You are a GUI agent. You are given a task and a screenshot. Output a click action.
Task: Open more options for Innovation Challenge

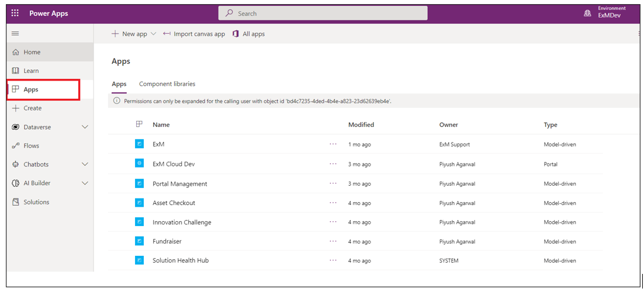(333, 222)
